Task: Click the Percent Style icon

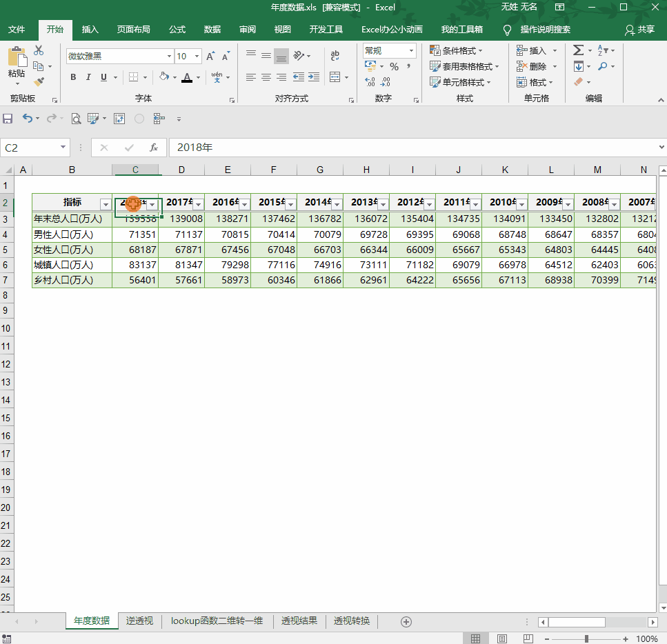Action: 395,67
